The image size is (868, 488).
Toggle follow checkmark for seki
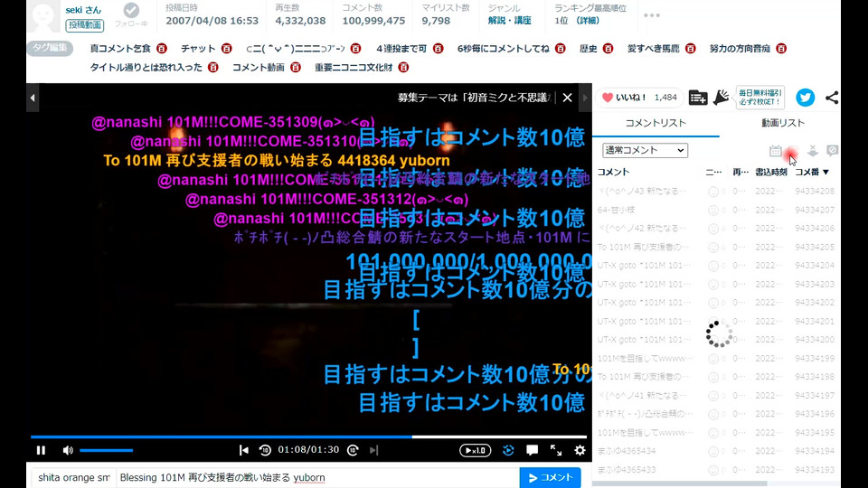click(131, 10)
